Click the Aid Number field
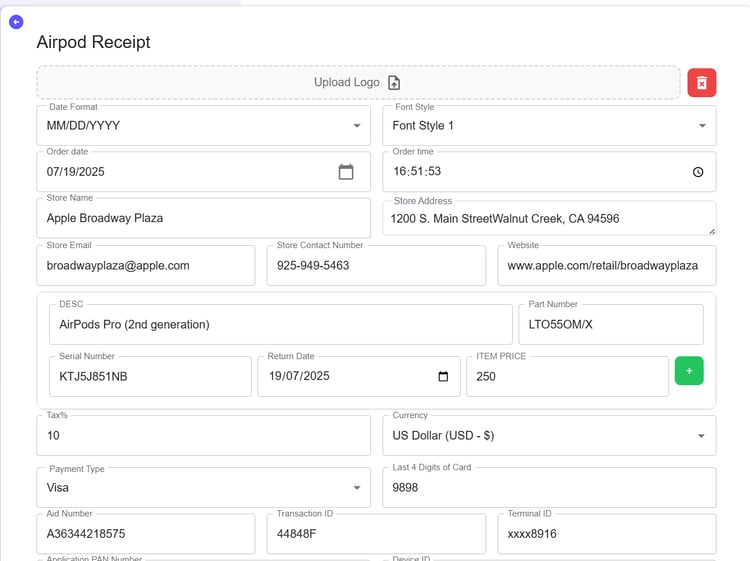750x561 pixels. (x=146, y=534)
